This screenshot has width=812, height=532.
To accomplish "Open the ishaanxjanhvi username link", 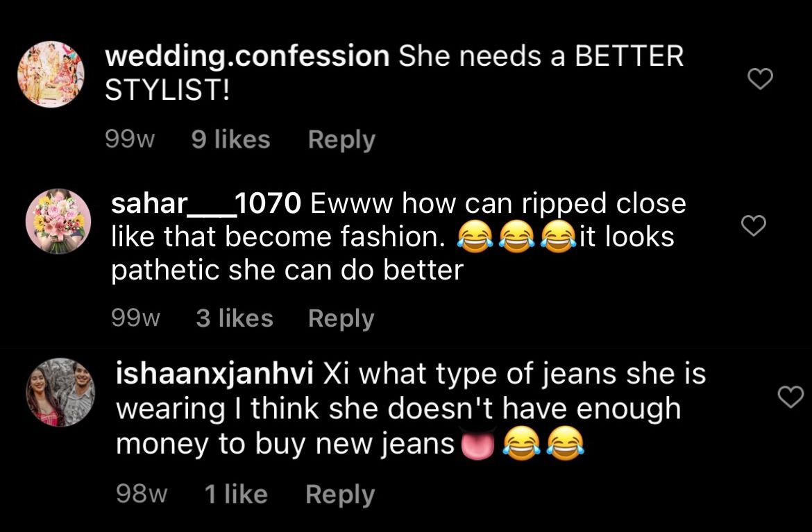I will tap(214, 375).
